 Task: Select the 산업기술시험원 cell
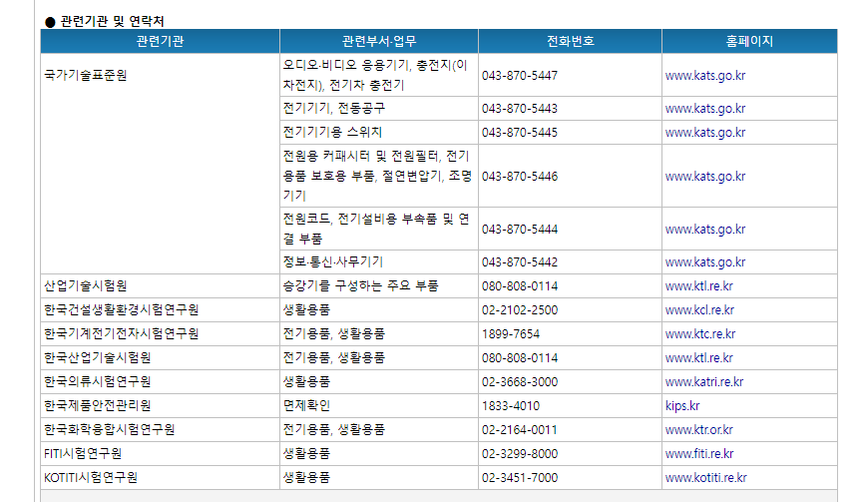[x=160, y=286]
